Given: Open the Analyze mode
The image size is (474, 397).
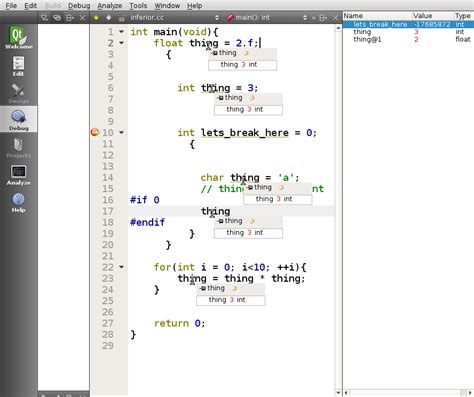Looking at the screenshot, I should point(18,175).
